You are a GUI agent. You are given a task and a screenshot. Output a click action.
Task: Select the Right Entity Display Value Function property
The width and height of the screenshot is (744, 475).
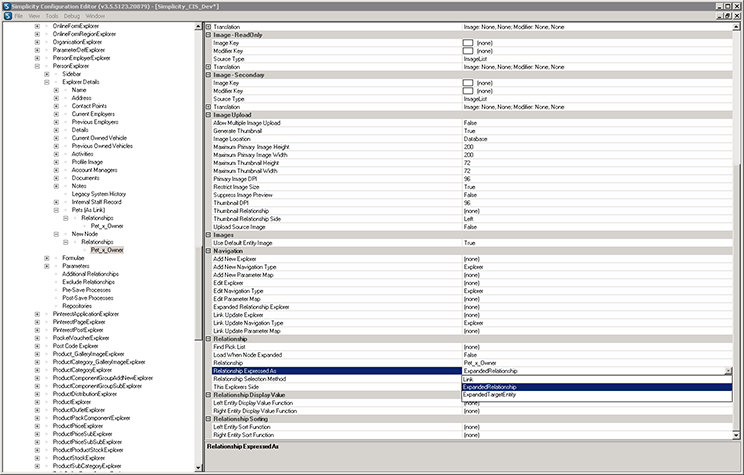255,411
